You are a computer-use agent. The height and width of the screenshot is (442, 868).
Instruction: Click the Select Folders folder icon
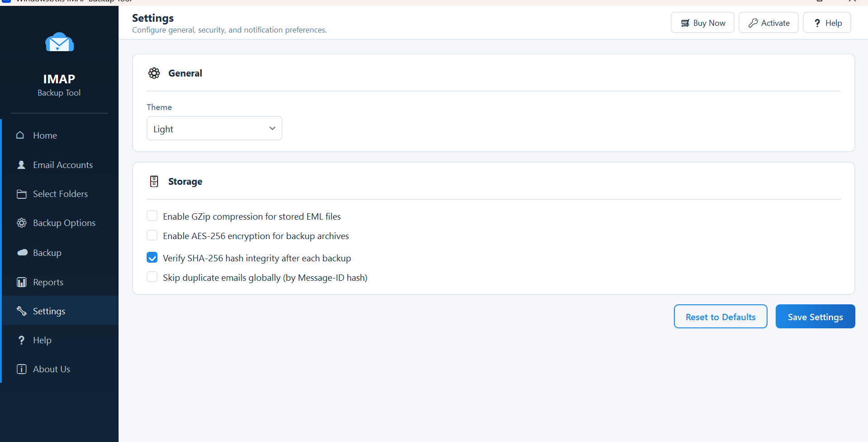[x=21, y=194]
